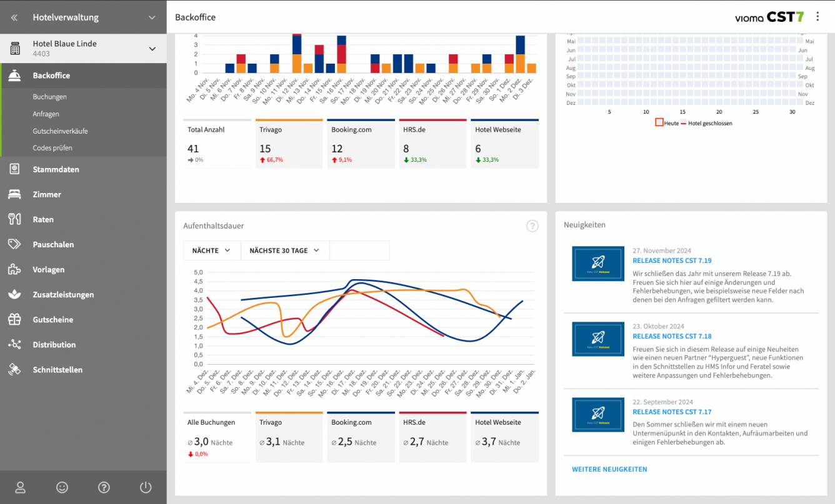Click the Pauschalen tag icon
The width and height of the screenshot is (835, 504).
(14, 244)
